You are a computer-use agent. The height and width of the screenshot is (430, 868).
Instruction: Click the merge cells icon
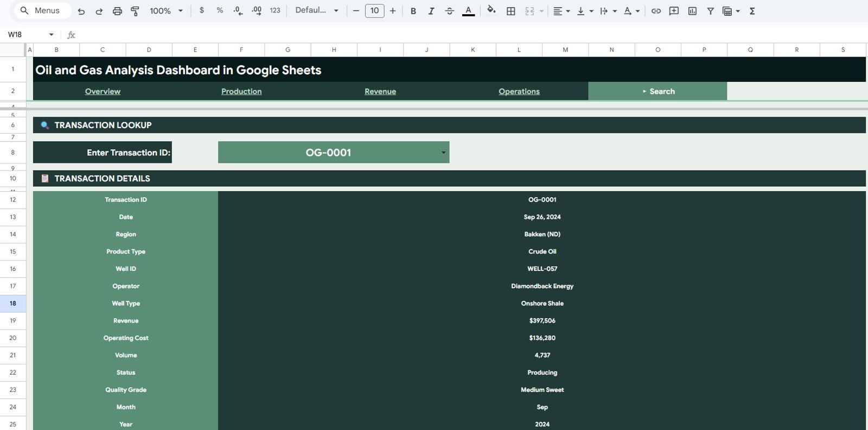click(530, 11)
